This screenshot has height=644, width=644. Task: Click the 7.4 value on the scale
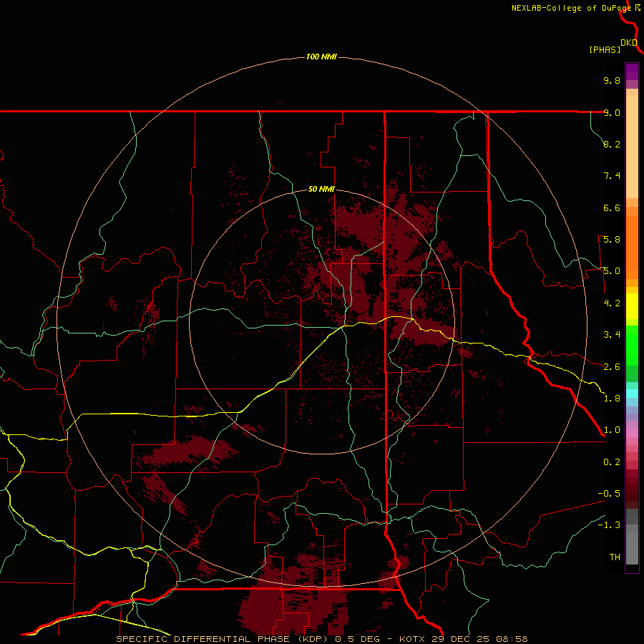tap(612, 176)
